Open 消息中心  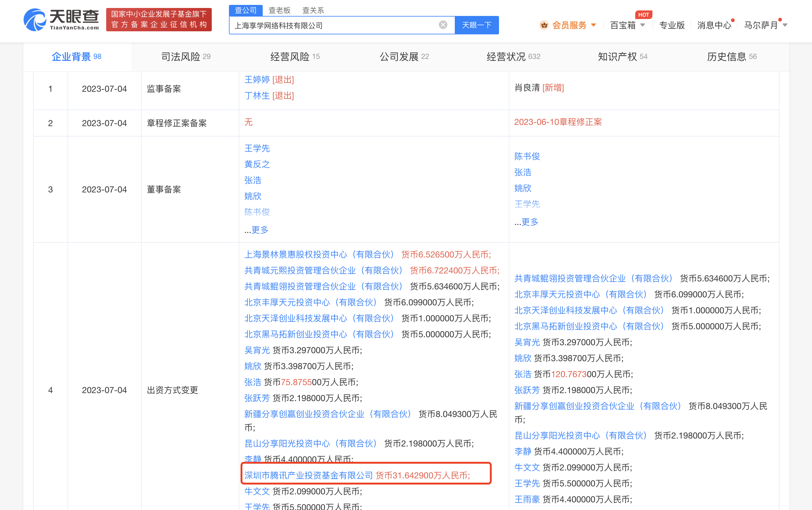[714, 25]
